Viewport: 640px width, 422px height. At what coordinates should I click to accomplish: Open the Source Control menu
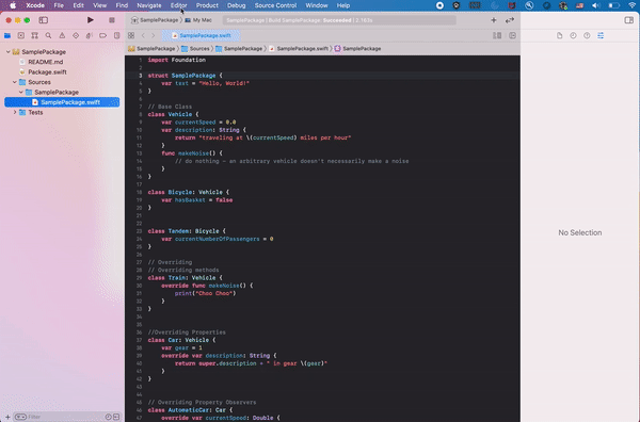[x=276, y=5]
